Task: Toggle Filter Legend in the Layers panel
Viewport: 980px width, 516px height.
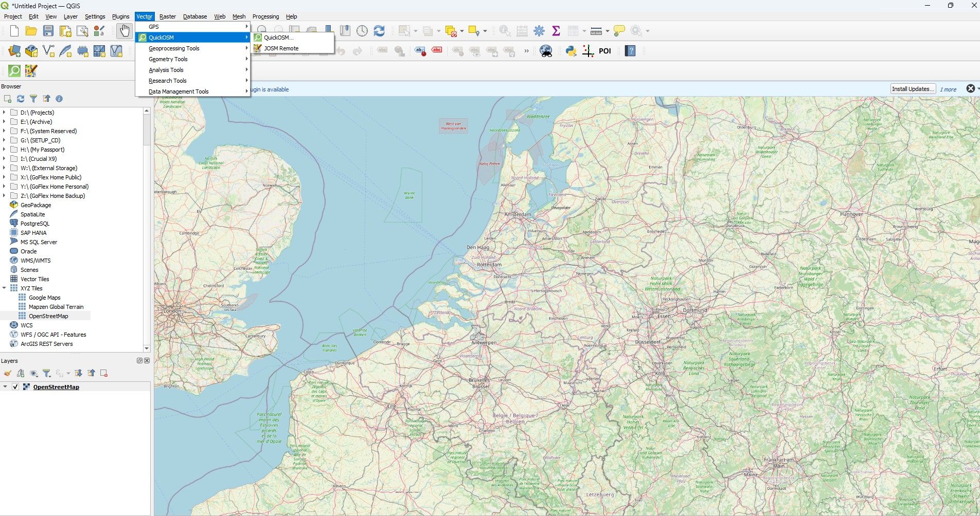Action: point(47,373)
